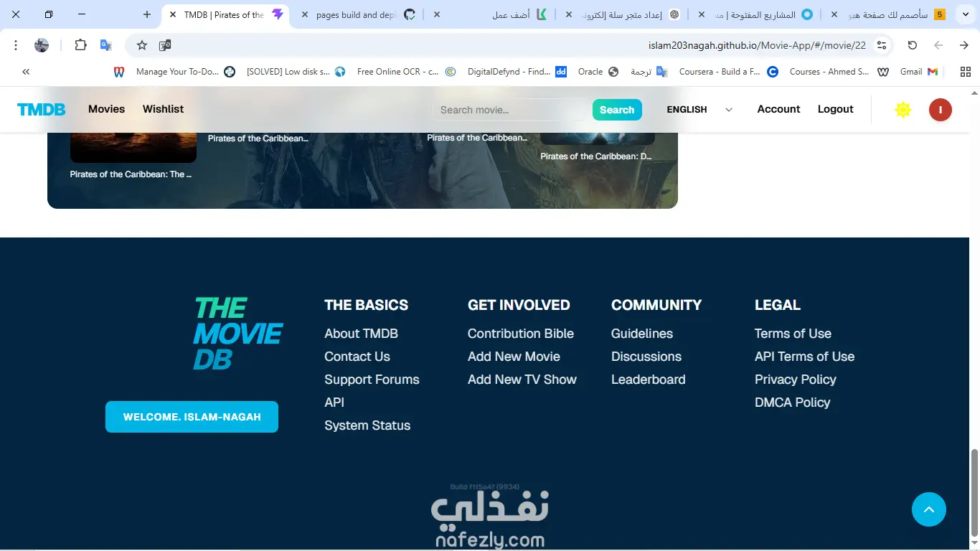Click the red-and-blue W bookmark icon
This screenshot has width=980, height=551.
pos(119,72)
